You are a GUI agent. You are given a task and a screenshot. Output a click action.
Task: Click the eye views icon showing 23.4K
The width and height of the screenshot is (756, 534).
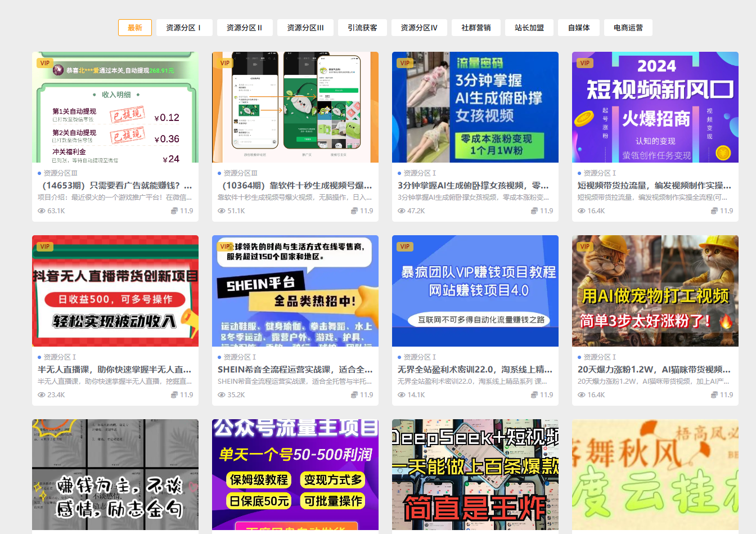tap(42, 395)
